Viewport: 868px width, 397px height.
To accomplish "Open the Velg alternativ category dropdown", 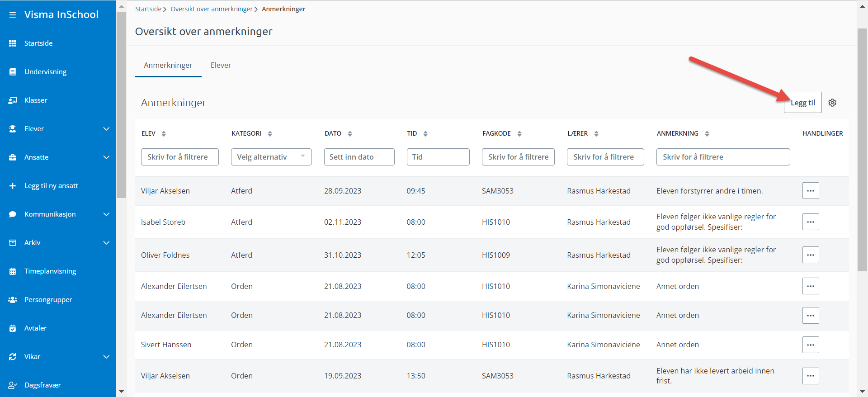I will (271, 157).
